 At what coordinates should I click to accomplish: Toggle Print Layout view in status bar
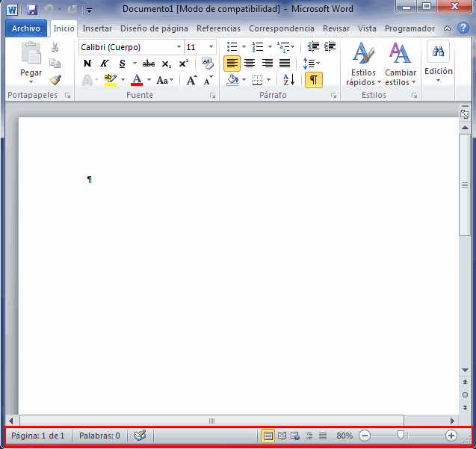(x=268, y=436)
